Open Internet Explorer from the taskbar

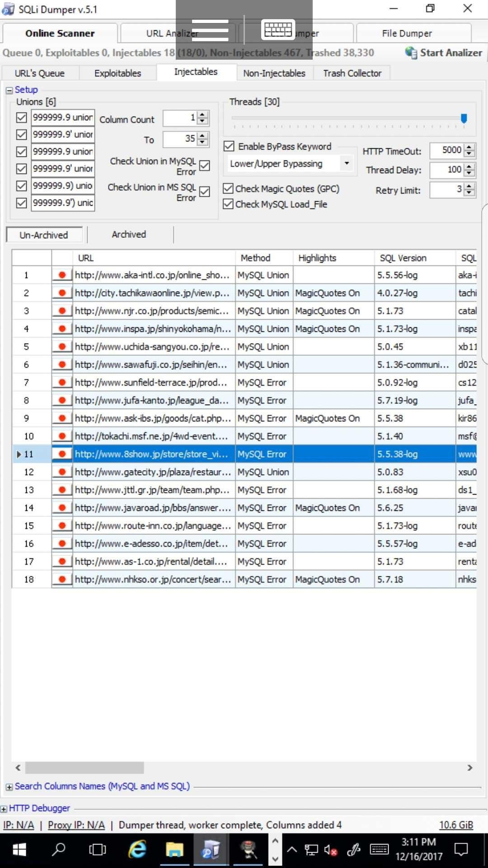(x=137, y=850)
